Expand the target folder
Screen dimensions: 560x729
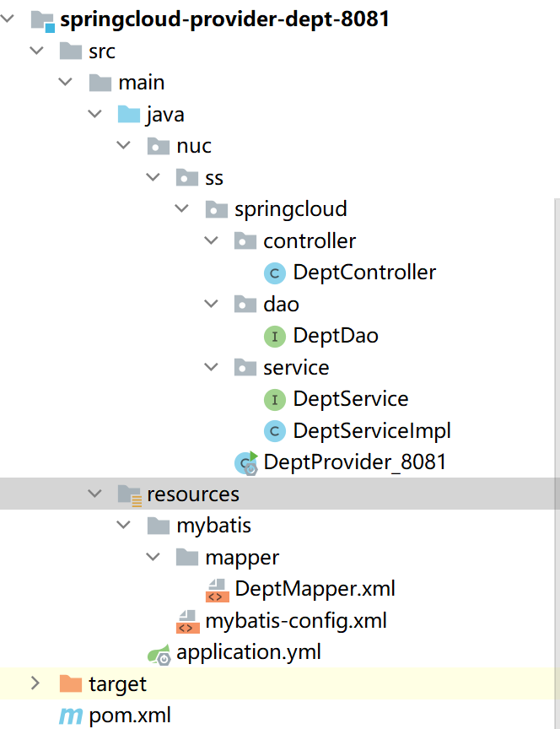coord(35,683)
